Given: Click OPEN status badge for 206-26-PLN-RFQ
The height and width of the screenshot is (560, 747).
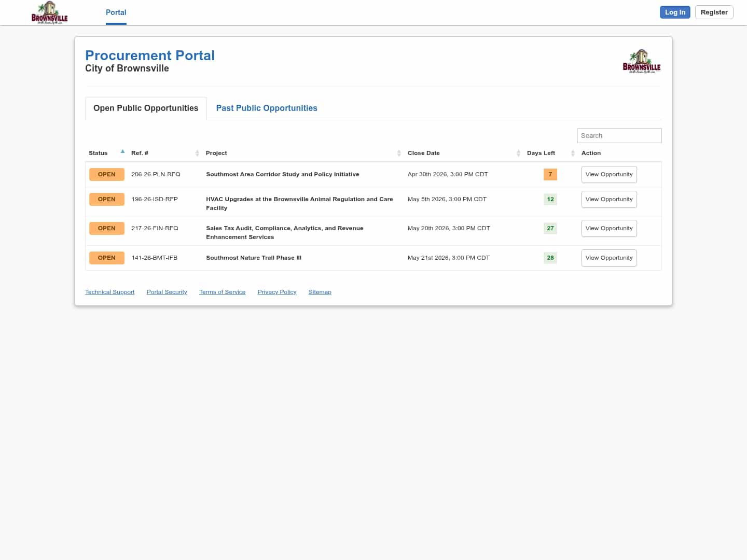Looking at the screenshot, I should point(107,175).
